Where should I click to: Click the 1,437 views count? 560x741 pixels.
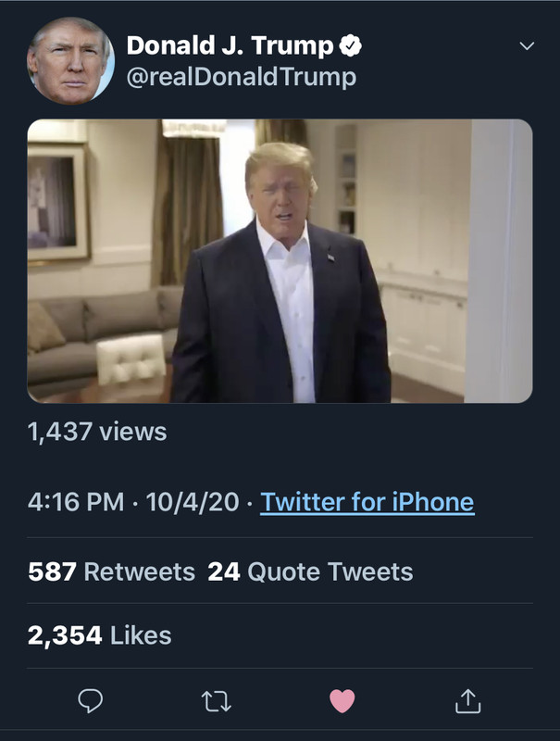[x=97, y=431]
